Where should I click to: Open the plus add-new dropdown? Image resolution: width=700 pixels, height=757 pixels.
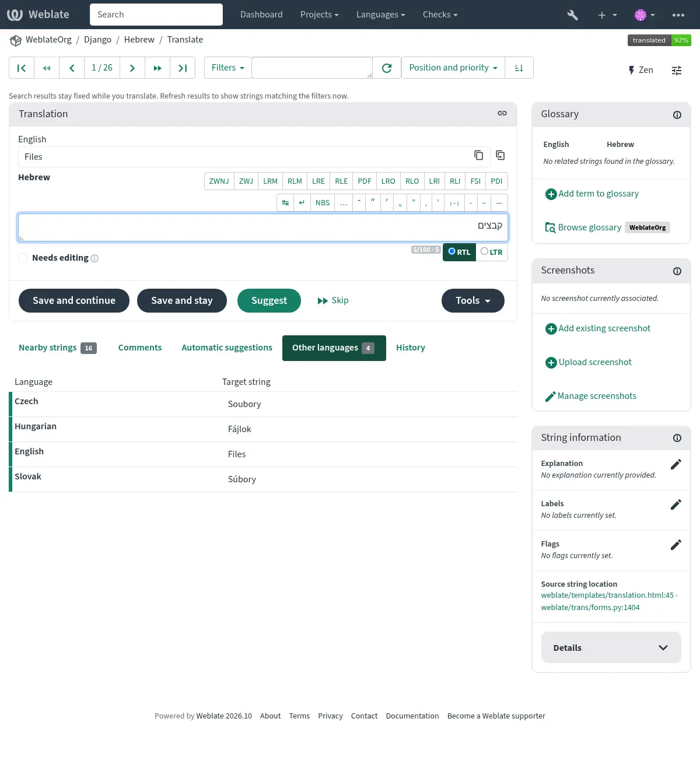(x=607, y=15)
